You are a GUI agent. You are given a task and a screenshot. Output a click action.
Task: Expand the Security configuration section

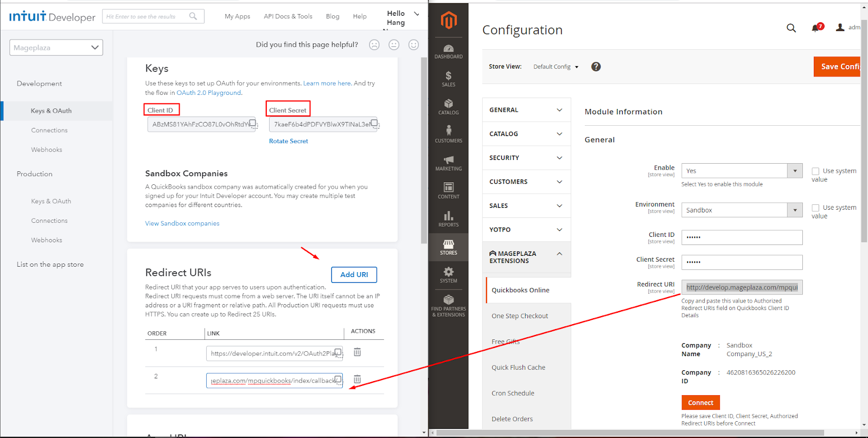[526, 158]
